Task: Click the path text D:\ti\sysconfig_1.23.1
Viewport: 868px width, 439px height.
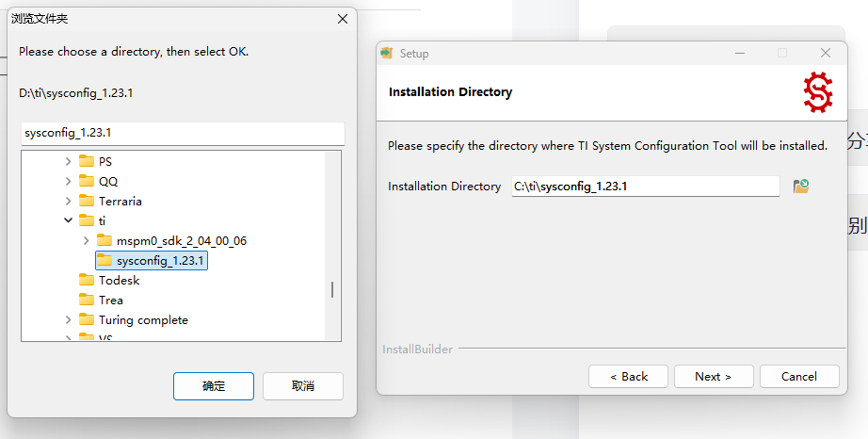Action: tap(76, 93)
